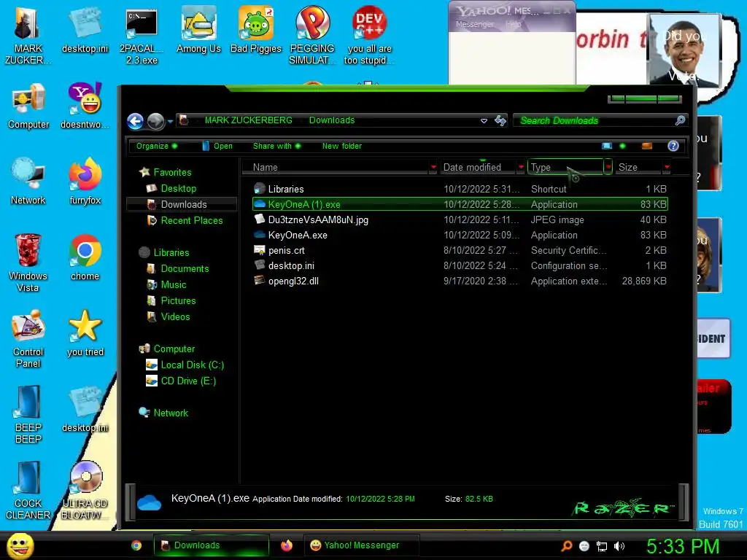Image resolution: width=747 pixels, height=560 pixels.
Task: Select the PEGGING SIMULATOR desktop icon
Action: tap(312, 35)
